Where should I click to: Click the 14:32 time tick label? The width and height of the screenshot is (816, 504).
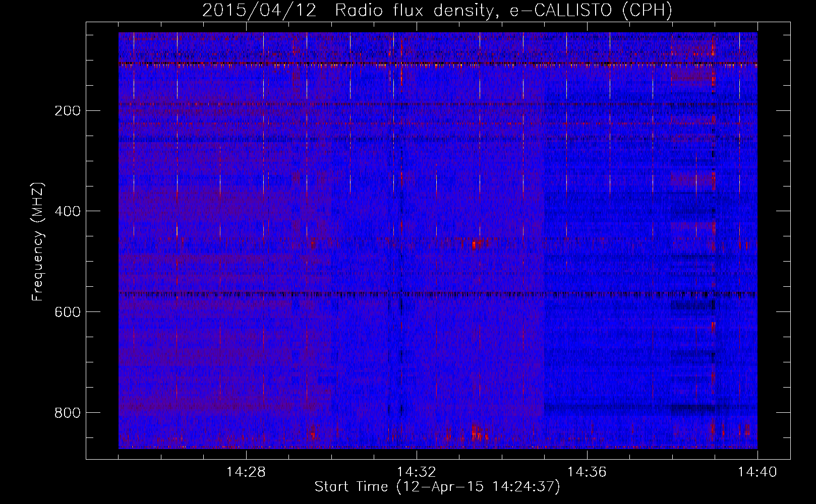(417, 472)
